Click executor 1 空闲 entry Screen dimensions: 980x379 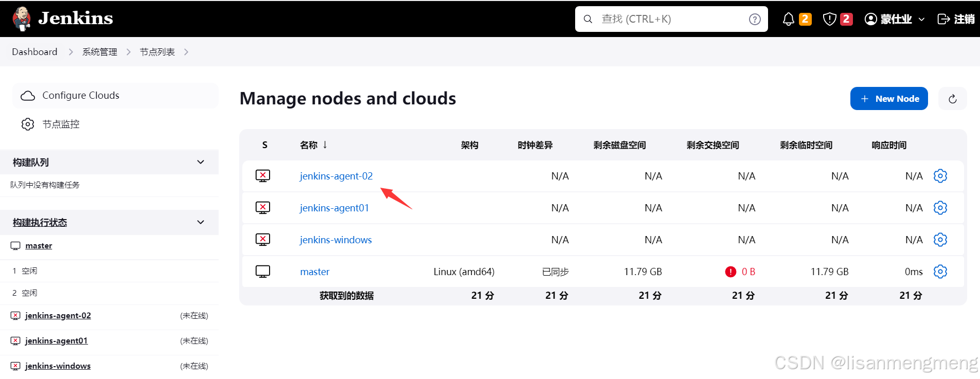(x=25, y=271)
